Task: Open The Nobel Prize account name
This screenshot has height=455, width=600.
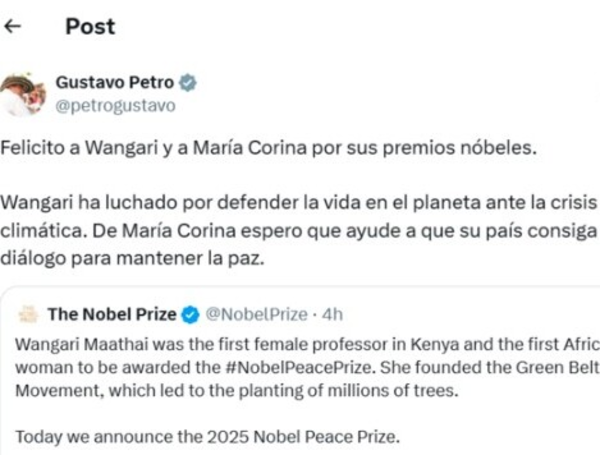Action: [113, 315]
